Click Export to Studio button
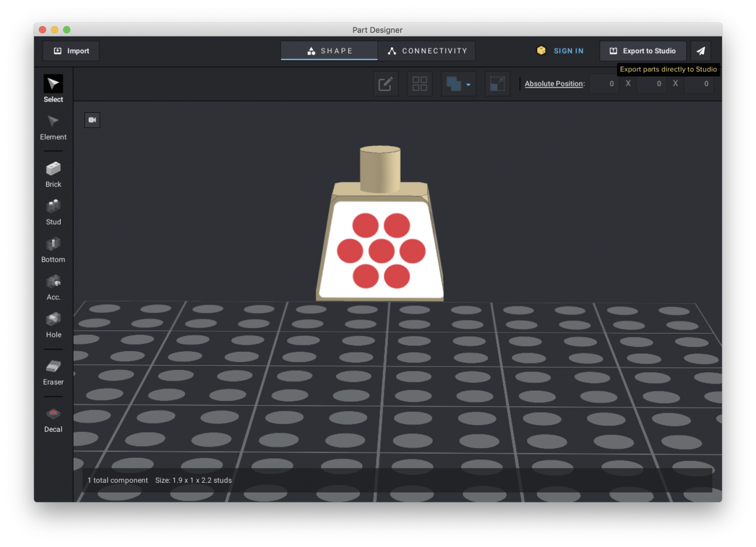The image size is (756, 547). [x=643, y=51]
